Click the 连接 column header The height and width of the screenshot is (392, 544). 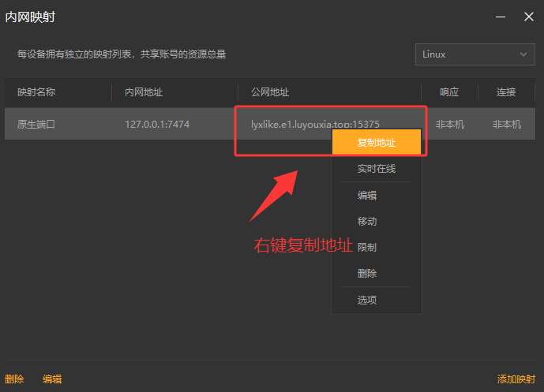506,91
